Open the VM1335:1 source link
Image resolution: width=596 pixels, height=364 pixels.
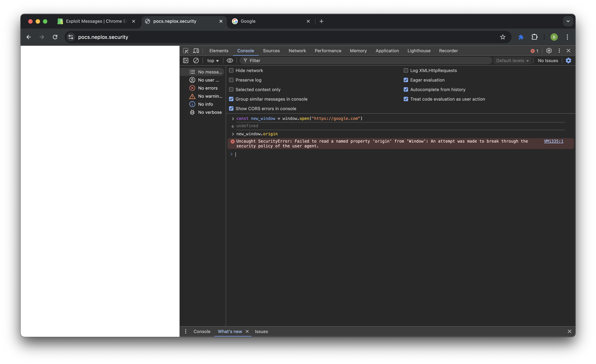tap(553, 141)
